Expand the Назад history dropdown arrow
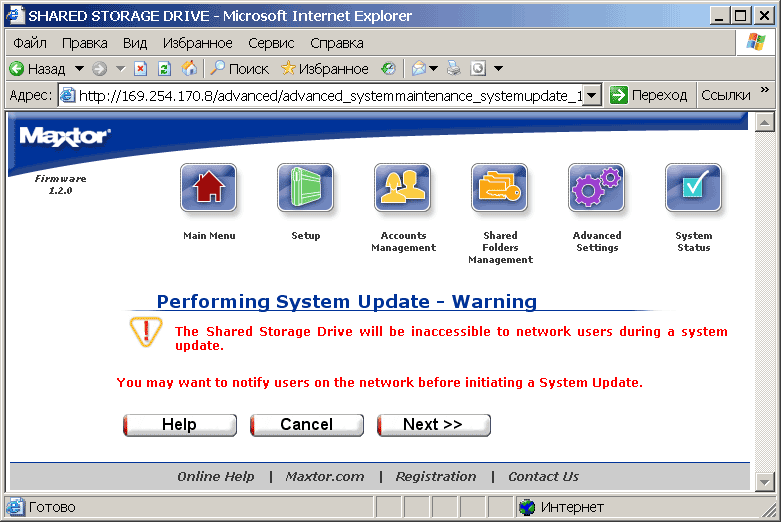 [x=79, y=69]
